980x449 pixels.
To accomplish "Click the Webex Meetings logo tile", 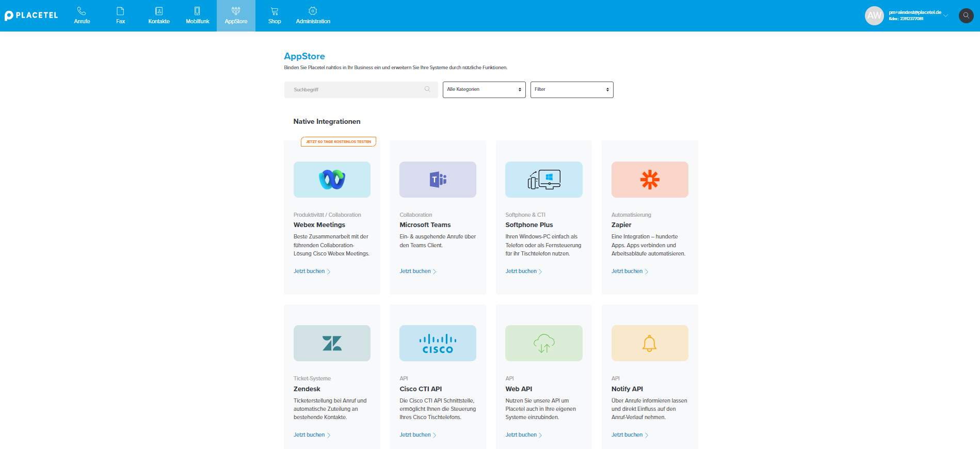I will click(x=332, y=180).
